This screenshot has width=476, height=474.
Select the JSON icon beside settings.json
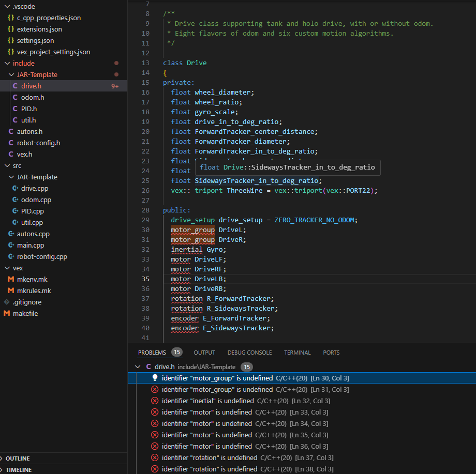pyautogui.click(x=11, y=40)
